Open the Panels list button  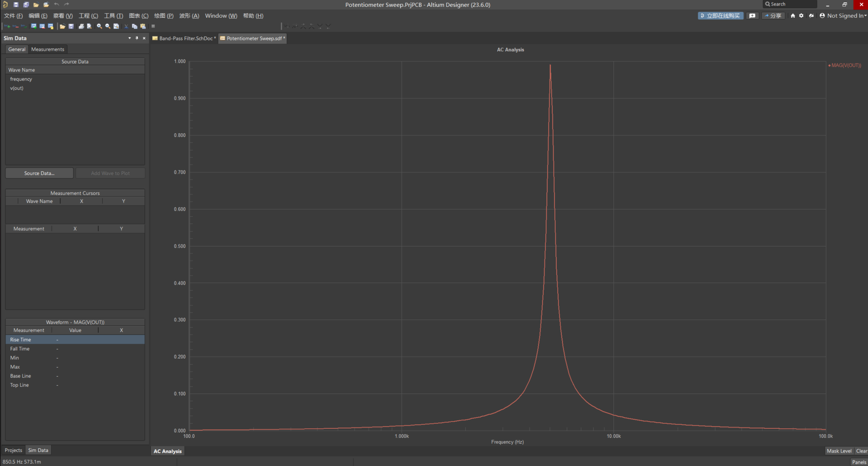[x=859, y=462]
